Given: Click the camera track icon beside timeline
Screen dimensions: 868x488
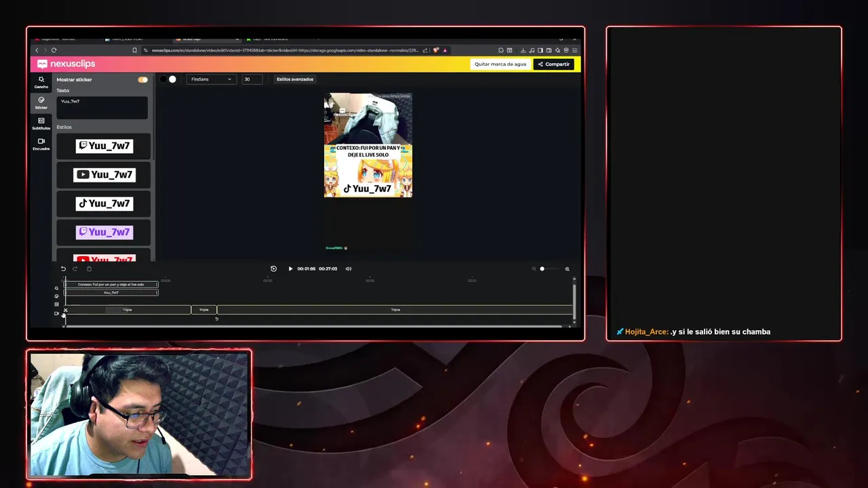Looking at the screenshot, I should tap(56, 314).
